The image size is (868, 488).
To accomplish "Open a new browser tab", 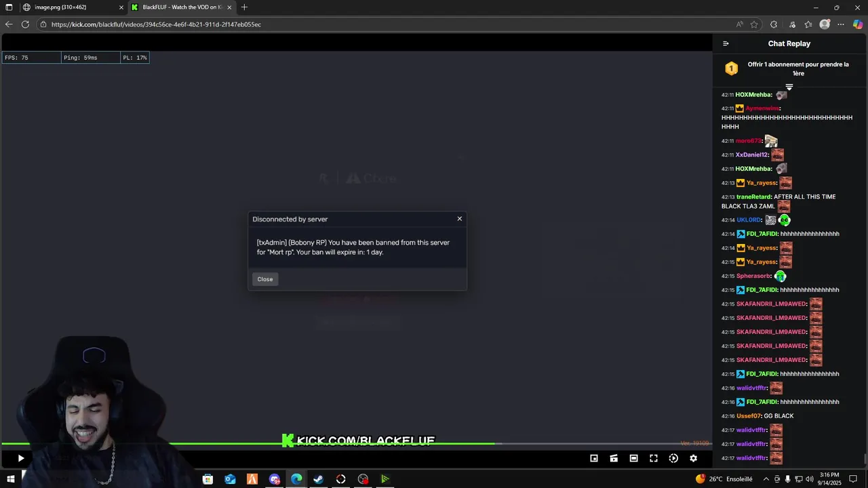I will click(244, 7).
